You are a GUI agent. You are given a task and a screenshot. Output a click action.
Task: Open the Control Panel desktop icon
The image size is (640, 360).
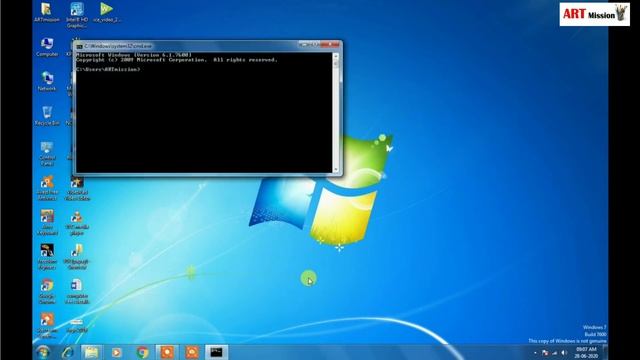pos(47,153)
